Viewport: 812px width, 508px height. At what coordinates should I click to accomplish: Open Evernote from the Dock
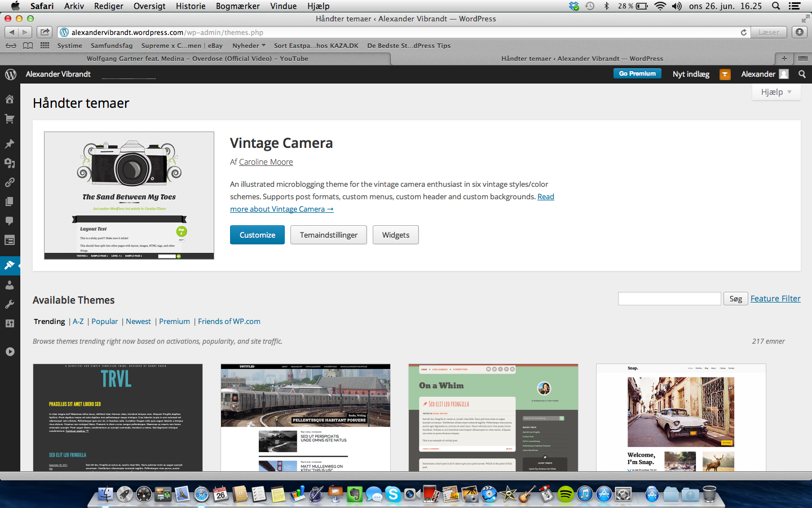[354, 494]
